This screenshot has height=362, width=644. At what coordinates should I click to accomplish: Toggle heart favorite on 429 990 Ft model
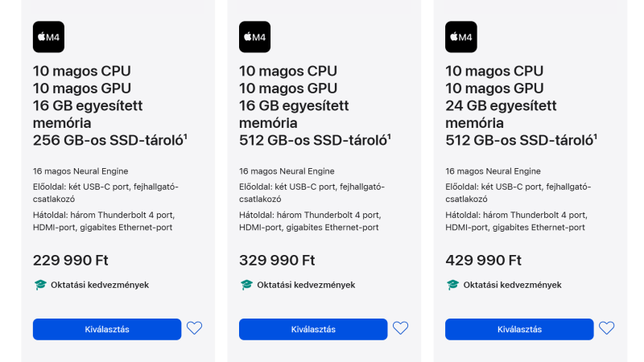[x=606, y=328]
